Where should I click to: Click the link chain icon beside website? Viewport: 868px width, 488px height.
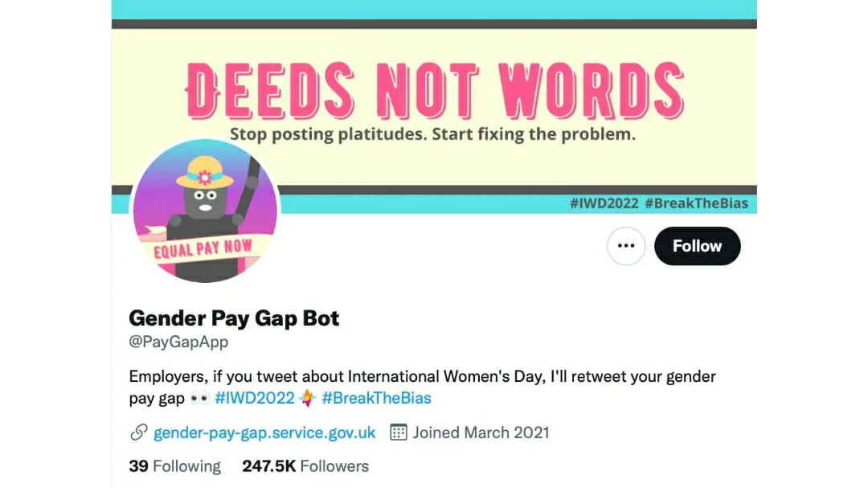pyautogui.click(x=138, y=432)
